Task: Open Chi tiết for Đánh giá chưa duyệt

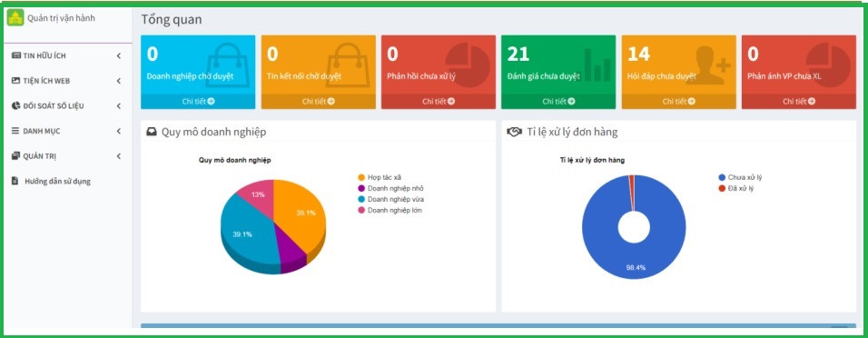Action: coord(558,102)
